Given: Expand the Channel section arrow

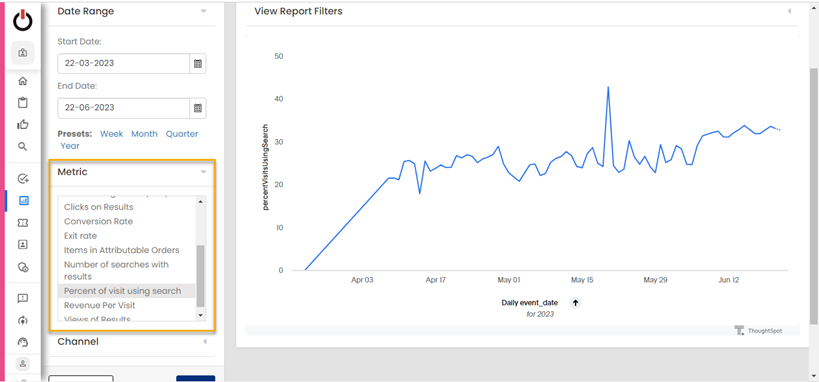Looking at the screenshot, I should [204, 342].
